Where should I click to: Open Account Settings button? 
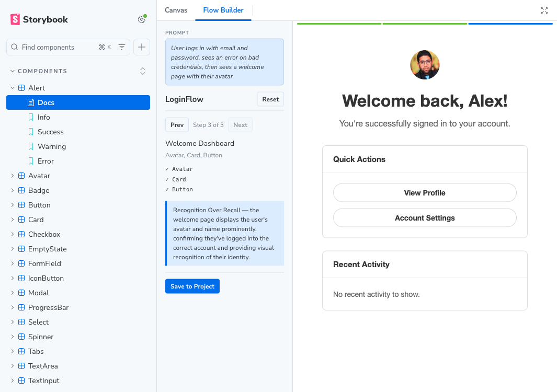[425, 218]
